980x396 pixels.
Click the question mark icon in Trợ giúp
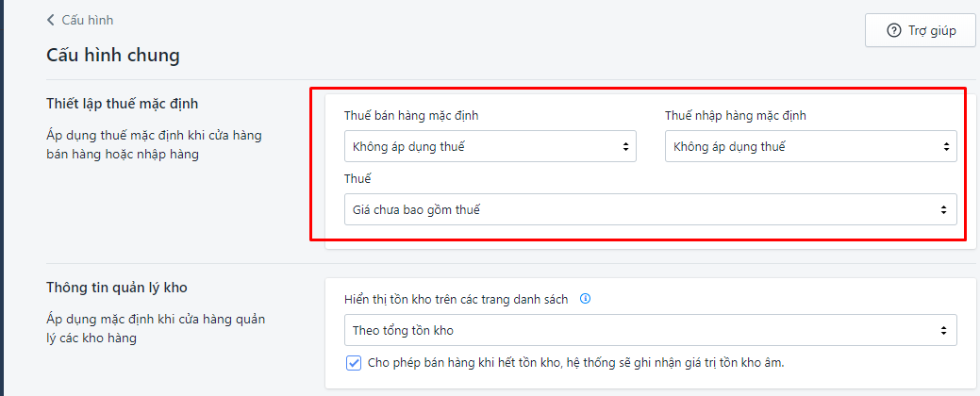(893, 30)
